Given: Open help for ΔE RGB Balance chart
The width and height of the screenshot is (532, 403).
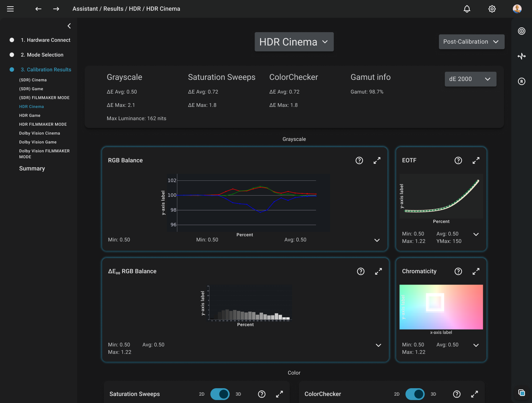Looking at the screenshot, I should point(361,271).
